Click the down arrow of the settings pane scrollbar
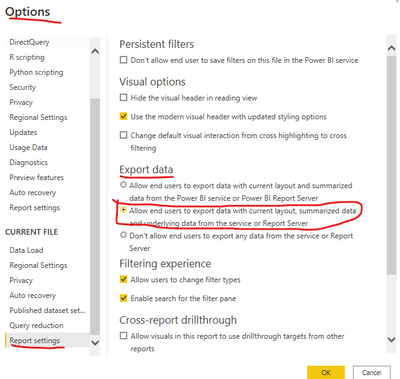The image size is (400, 379). (x=392, y=340)
